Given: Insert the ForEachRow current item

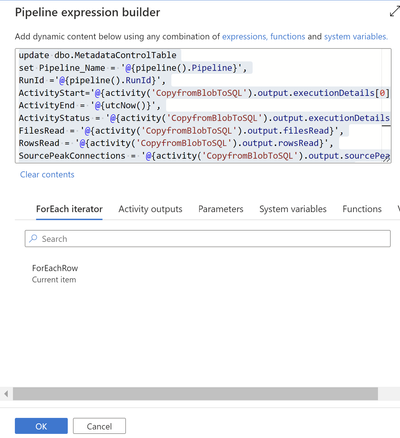Looking at the screenshot, I should tap(55, 273).
